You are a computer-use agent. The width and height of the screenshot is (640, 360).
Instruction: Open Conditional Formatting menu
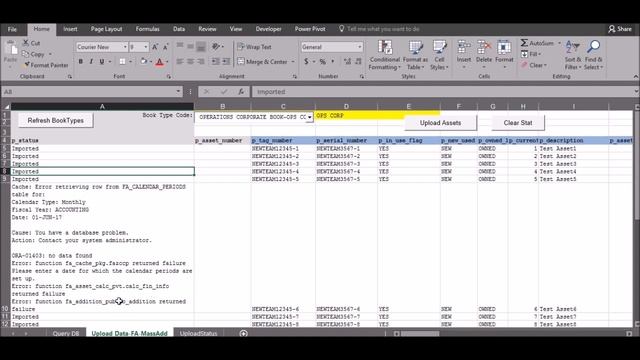(x=384, y=55)
